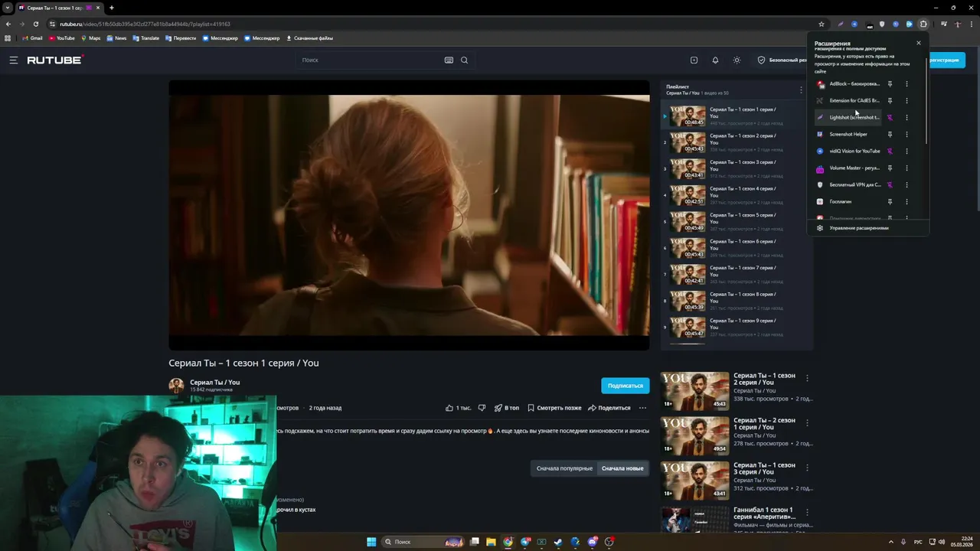Like the video with thumbs up
This screenshot has height=551, width=980.
458,408
